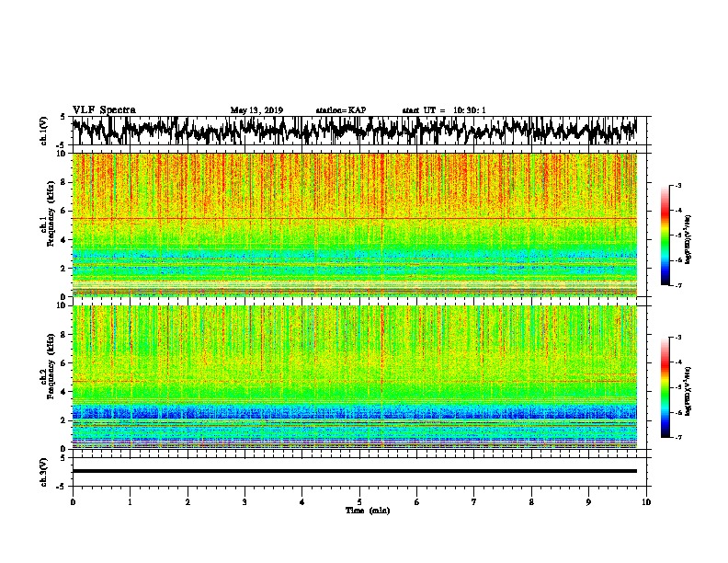Viewport: 728px width, 563px height.
Task: Click the "4" kHz tick on ch.1 frequency axis
Action: (x=65, y=240)
